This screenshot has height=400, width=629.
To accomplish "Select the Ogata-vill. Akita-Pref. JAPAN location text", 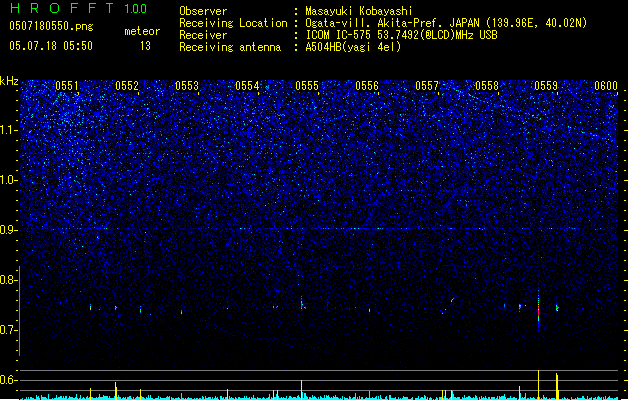I will [446, 23].
